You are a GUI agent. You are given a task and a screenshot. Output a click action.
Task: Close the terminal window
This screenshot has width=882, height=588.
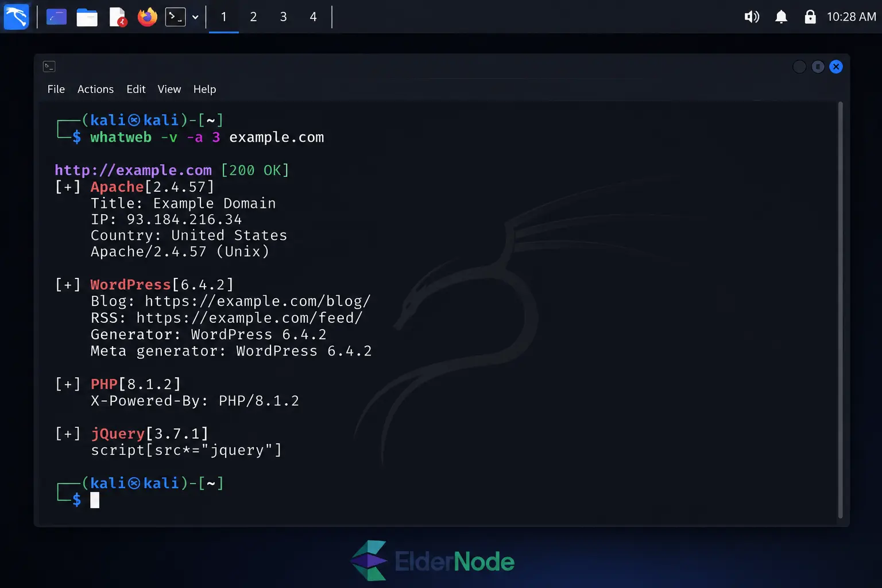pos(836,67)
